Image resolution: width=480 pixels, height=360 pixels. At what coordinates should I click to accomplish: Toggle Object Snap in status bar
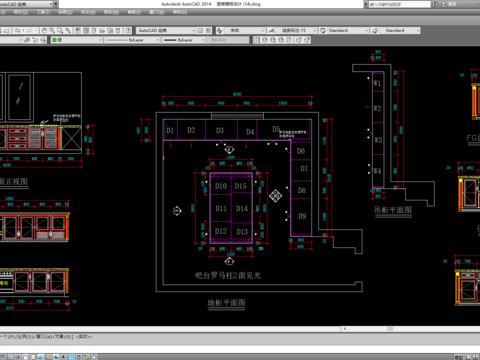pos(48,357)
